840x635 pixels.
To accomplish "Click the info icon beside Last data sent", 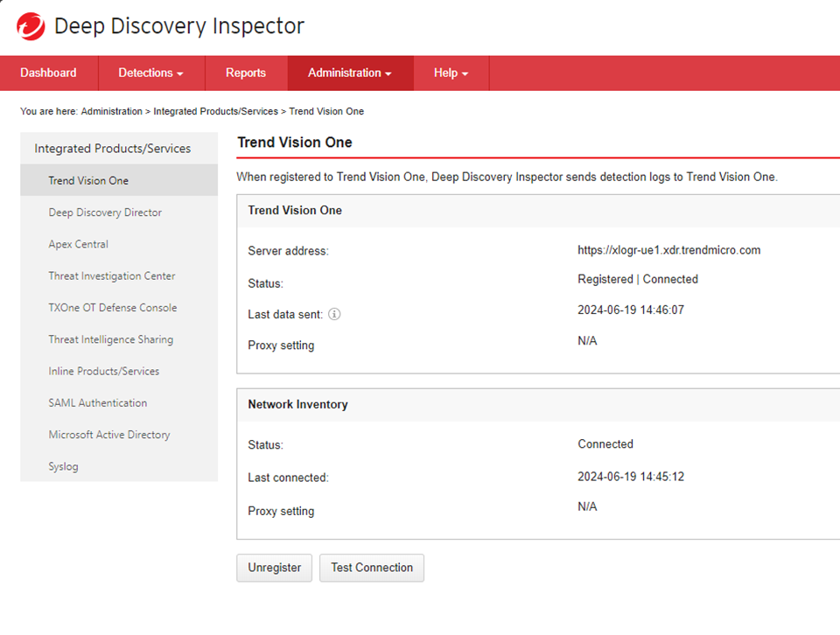I will coord(334,315).
